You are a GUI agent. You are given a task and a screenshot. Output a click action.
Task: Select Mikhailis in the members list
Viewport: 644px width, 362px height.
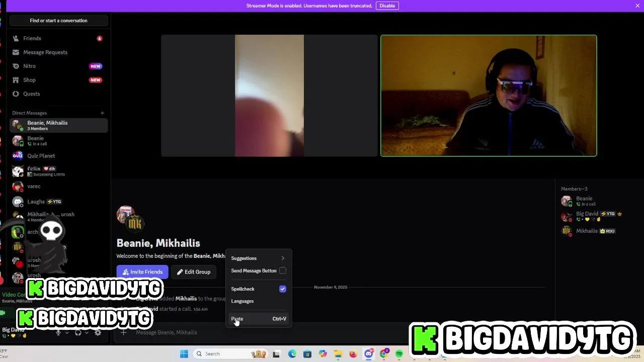tap(599, 231)
